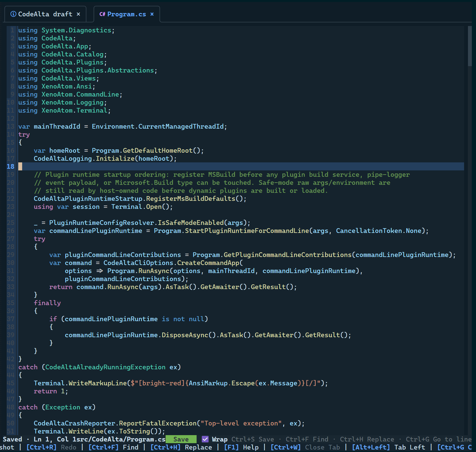
Task: Click 'StartPluginRuntimeForCommandLine' on line 26
Action: (247, 231)
